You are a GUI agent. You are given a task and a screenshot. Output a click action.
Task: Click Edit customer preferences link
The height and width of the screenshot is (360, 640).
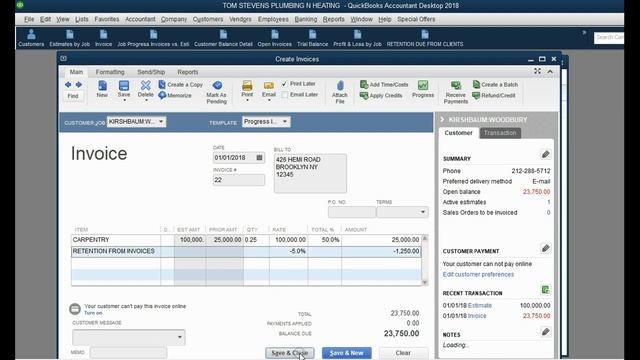(478, 274)
